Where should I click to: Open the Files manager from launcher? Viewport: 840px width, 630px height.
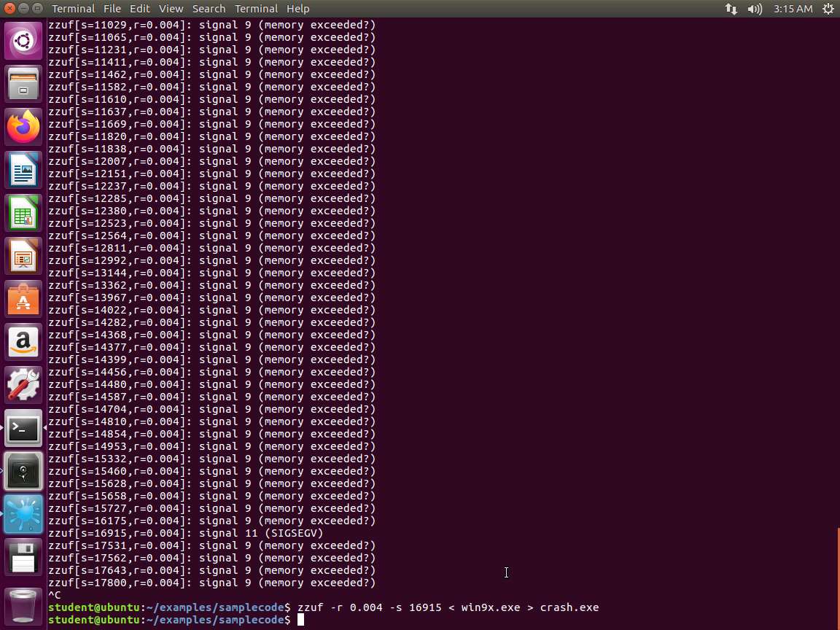tap(23, 85)
